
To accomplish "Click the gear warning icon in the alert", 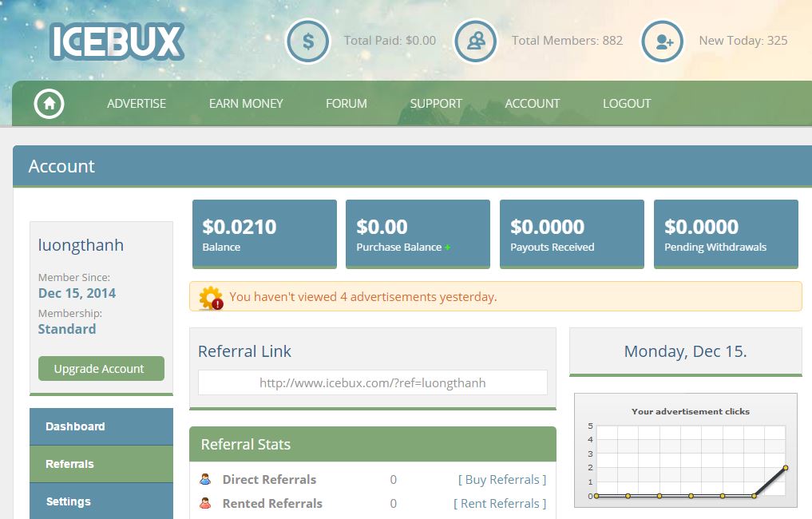I will [211, 298].
